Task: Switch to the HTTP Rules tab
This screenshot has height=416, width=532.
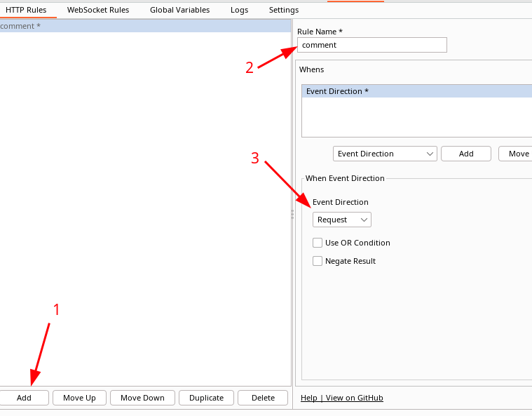Action: tap(26, 10)
